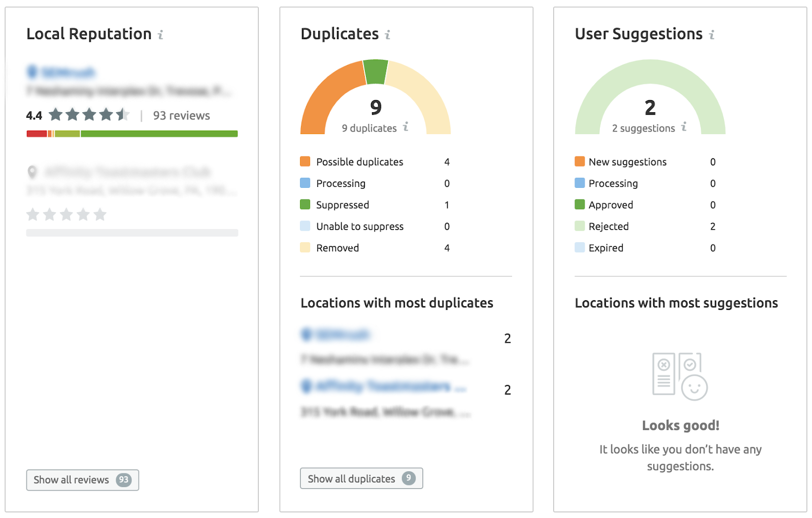Click empty grey rating bar of second location
Image resolution: width=812 pixels, height=518 pixels.
tap(132, 233)
